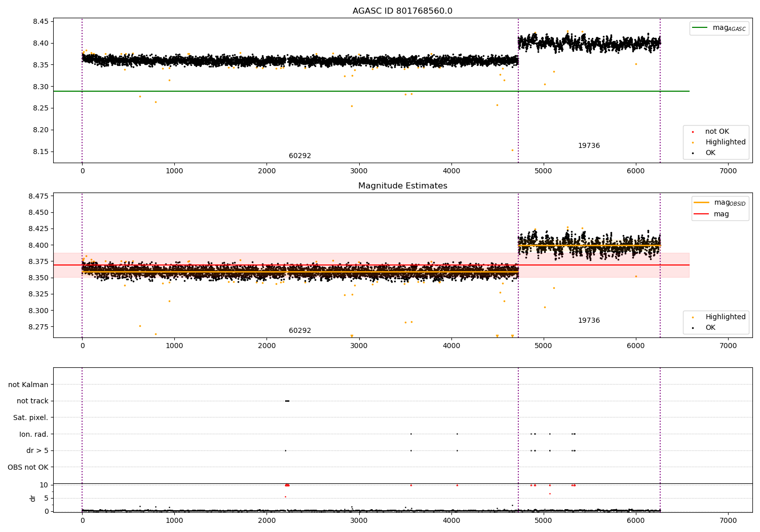Click the 'Magnitude Estimates' plot title

[402, 186]
